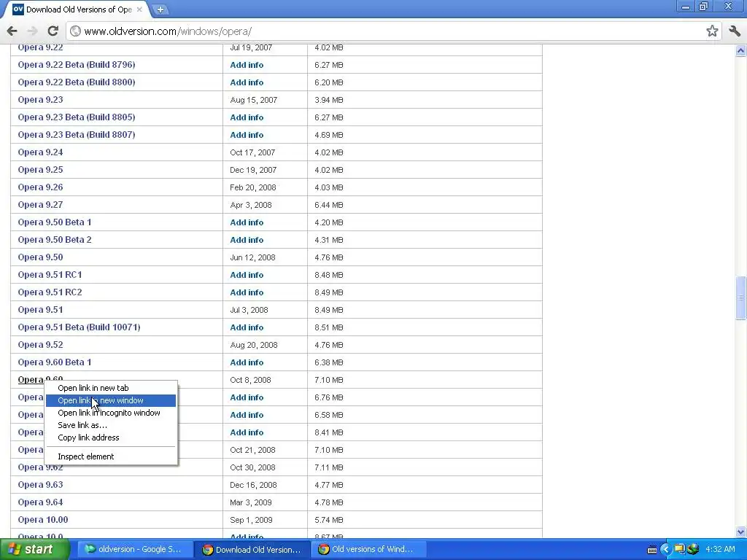This screenshot has width=747, height=560.
Task: Click the OV favicon on the tab
Action: [x=18, y=9]
